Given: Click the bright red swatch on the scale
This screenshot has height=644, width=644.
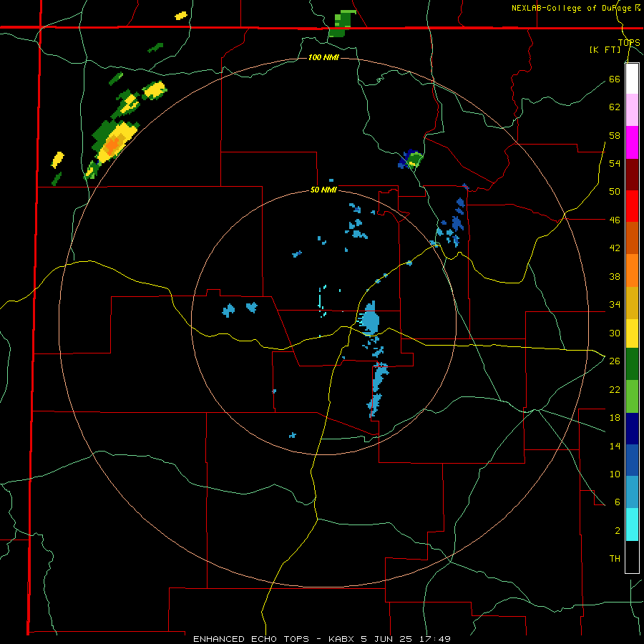Looking at the screenshot, I should pyautogui.click(x=632, y=206).
